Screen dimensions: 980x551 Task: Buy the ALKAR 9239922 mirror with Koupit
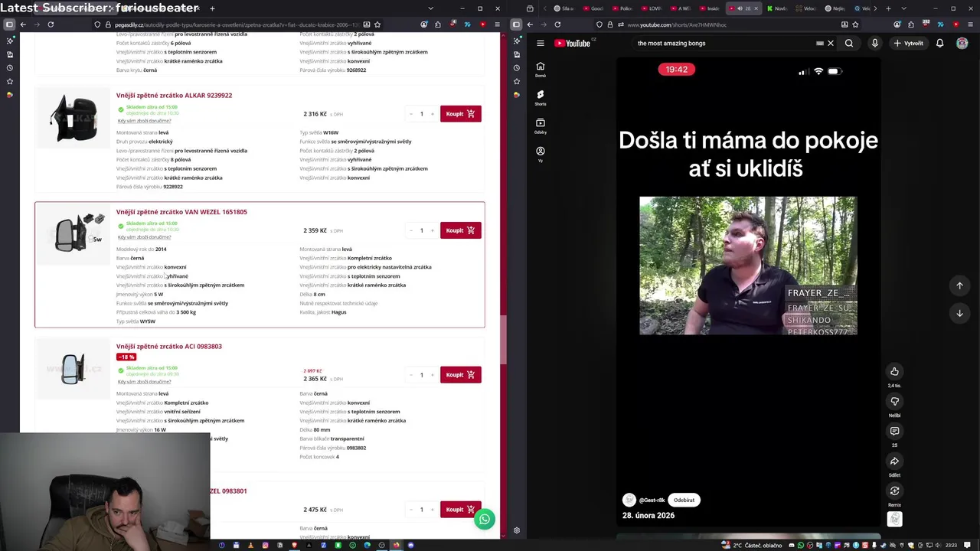tap(460, 114)
